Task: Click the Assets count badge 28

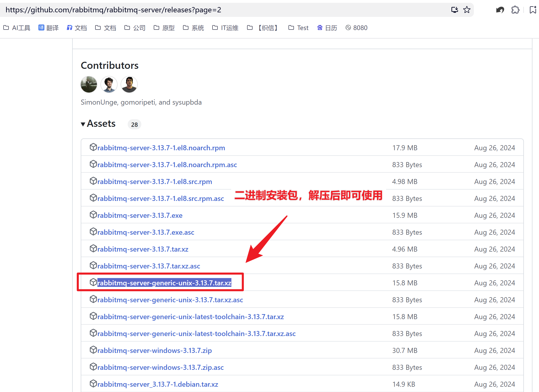Action: [x=134, y=125]
